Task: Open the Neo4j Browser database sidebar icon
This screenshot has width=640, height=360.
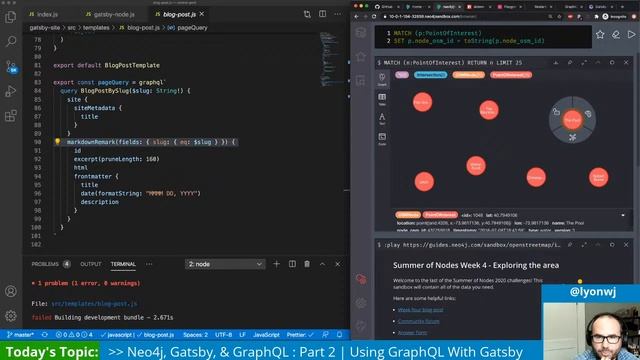Action: coord(361,32)
